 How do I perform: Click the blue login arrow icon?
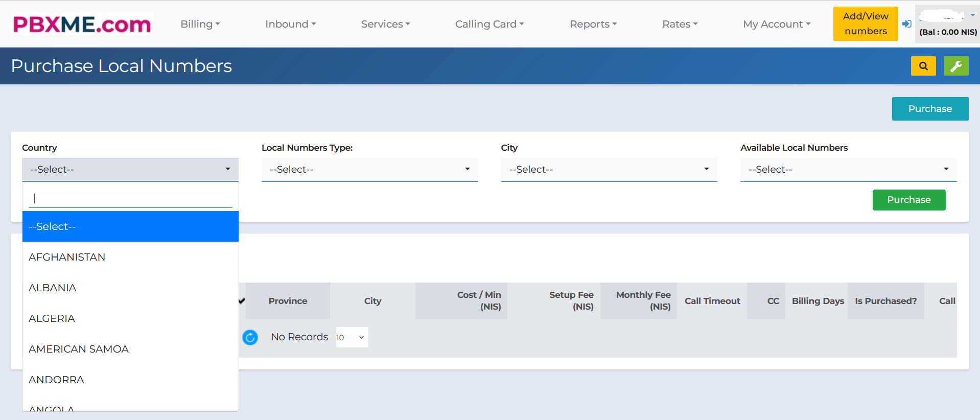906,24
